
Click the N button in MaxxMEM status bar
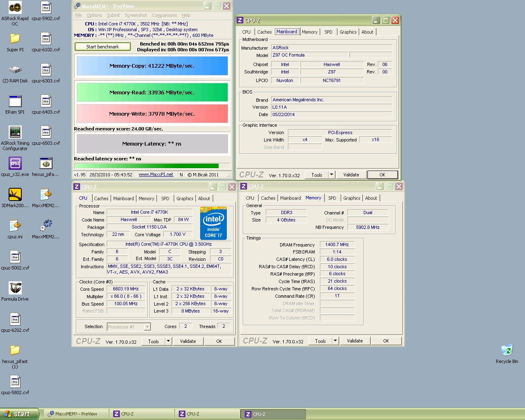tap(181, 175)
